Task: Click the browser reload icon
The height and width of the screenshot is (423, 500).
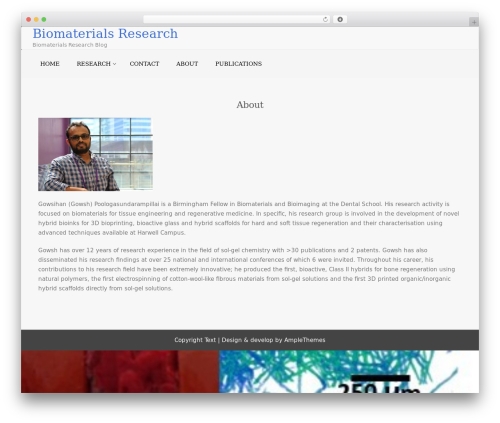Action: tap(325, 20)
